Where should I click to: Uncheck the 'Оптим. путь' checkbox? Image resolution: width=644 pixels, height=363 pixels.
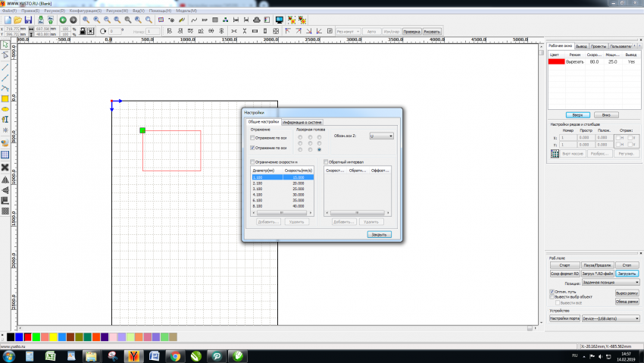(552, 291)
